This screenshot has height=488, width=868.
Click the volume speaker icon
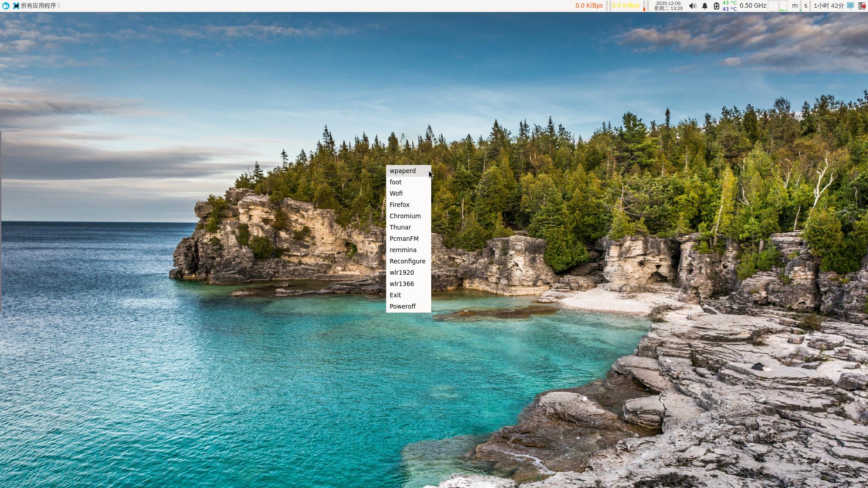[692, 6]
